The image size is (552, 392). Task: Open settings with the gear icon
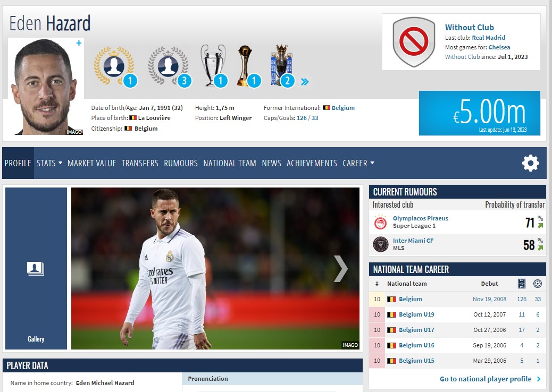point(530,163)
